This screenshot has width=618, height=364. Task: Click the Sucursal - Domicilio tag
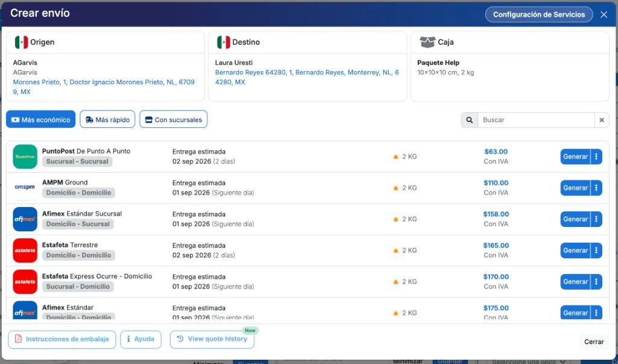point(78,287)
